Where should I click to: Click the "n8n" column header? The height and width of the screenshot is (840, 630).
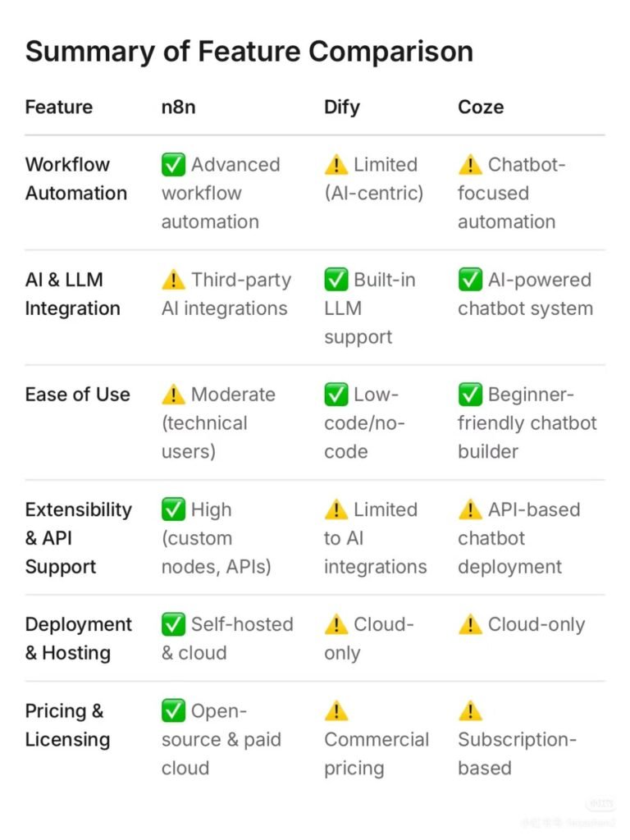[178, 107]
